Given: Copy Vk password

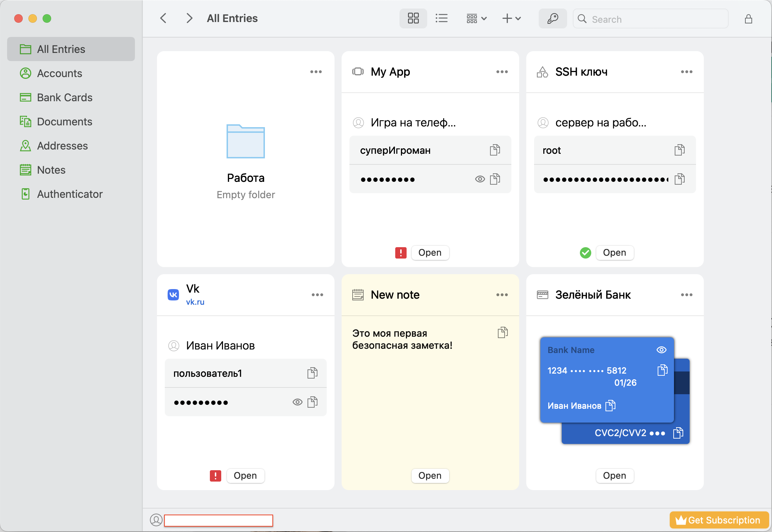Looking at the screenshot, I should (312, 402).
